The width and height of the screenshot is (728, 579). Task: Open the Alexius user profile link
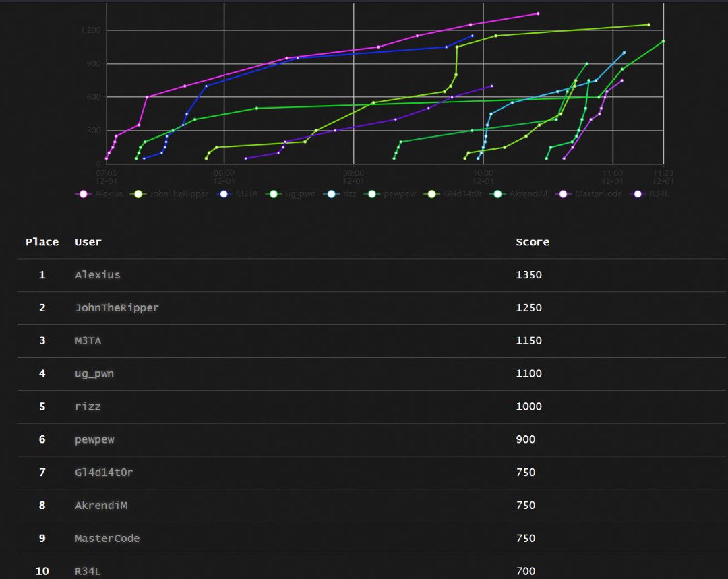pos(98,275)
